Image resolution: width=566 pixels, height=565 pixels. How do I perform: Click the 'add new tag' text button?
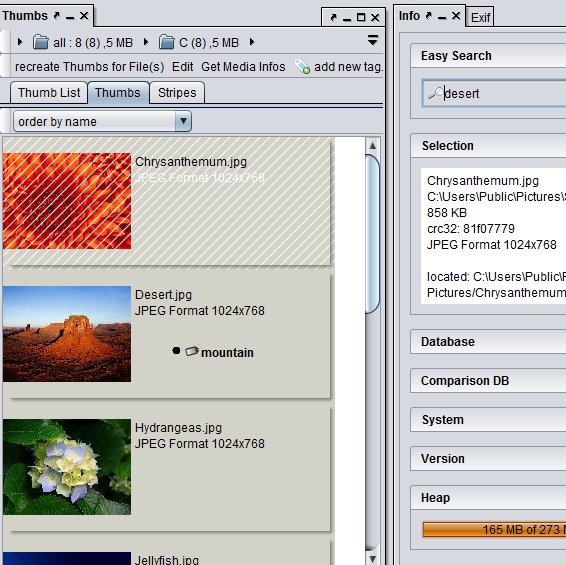pos(348,67)
